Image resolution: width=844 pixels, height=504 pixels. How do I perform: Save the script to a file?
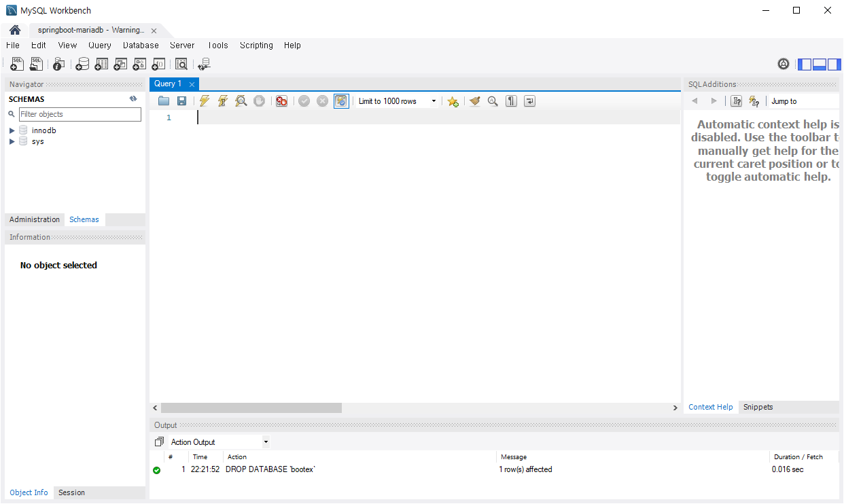click(x=181, y=101)
